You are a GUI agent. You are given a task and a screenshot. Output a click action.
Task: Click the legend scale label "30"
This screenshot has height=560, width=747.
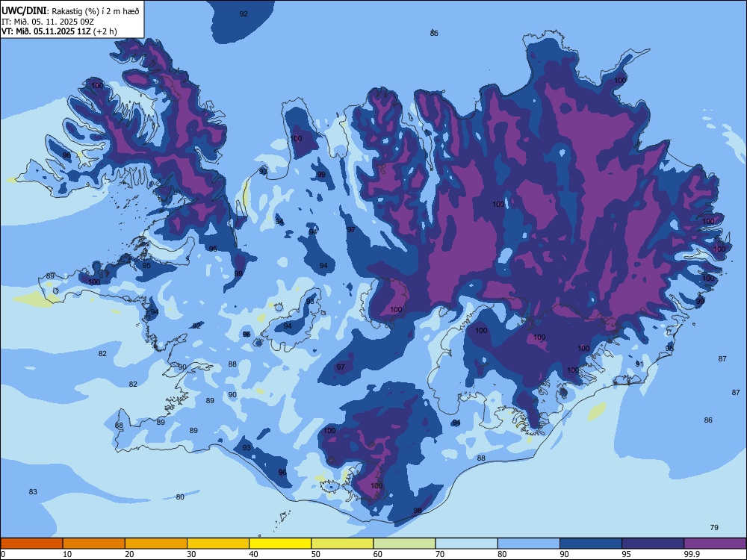(191, 554)
